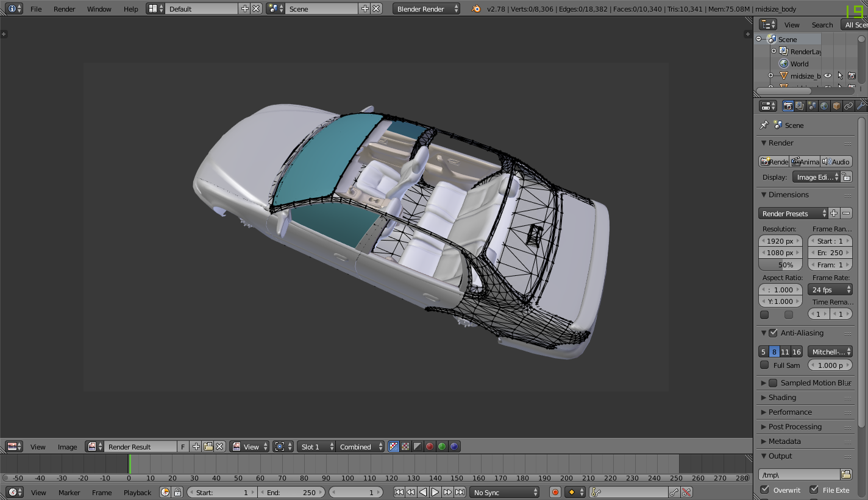
Task: Click the automatic keyframe record button
Action: pos(555,492)
